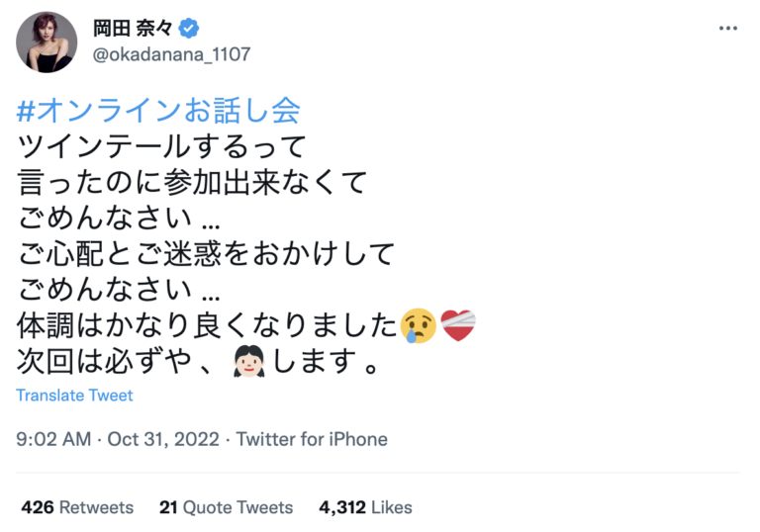Click the Twitter for iPhone source link
Screen dimensions: 760x532
[313, 439]
